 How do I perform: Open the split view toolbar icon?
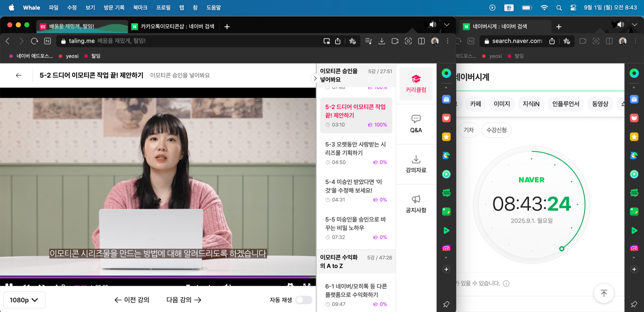421,41
